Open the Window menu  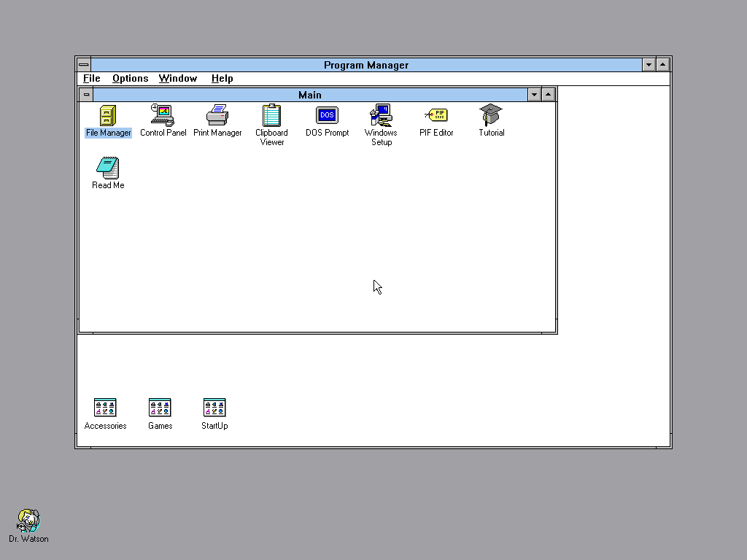178,79
